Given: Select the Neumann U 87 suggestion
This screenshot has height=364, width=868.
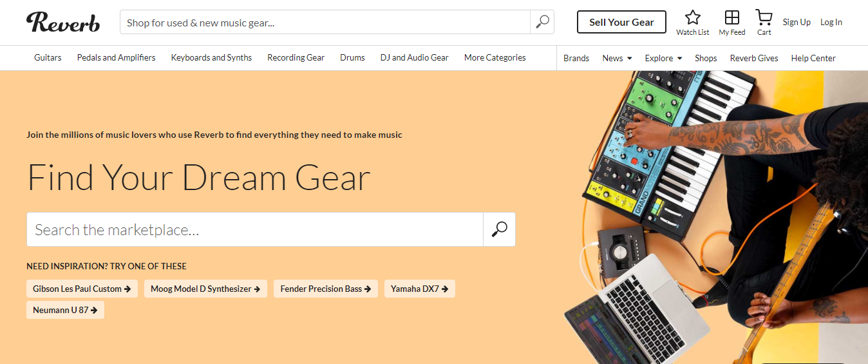Looking at the screenshot, I should tap(65, 310).
